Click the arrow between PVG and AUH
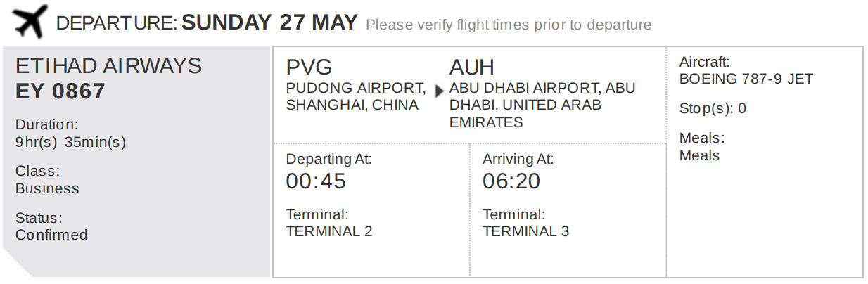 [440, 91]
